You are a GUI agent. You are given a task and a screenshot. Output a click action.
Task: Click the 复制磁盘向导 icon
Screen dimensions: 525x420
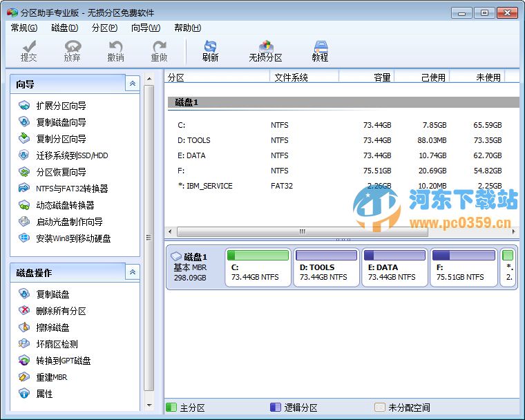coord(24,122)
